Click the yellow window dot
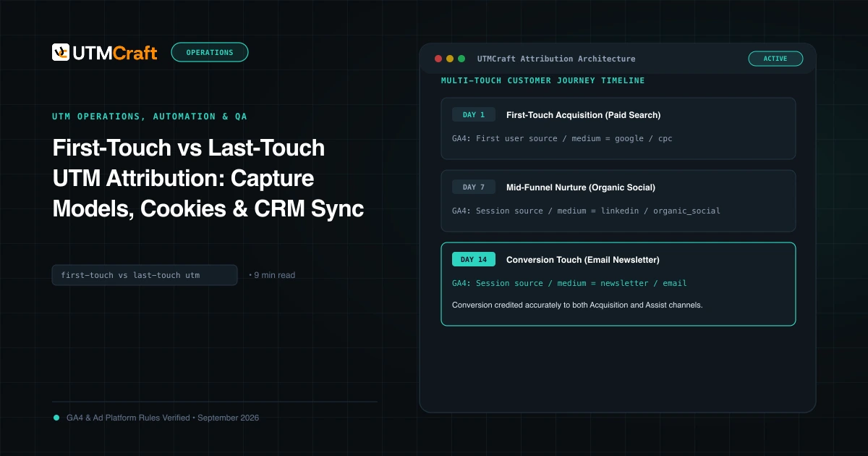868x456 pixels. (450, 59)
